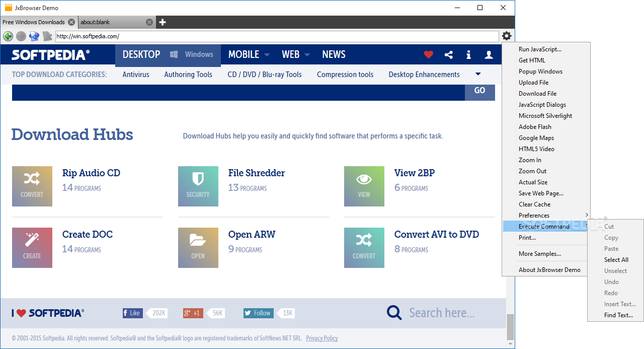Close the Free Windows Downloads tab
Screen dimensions: 644x349
coord(71,22)
